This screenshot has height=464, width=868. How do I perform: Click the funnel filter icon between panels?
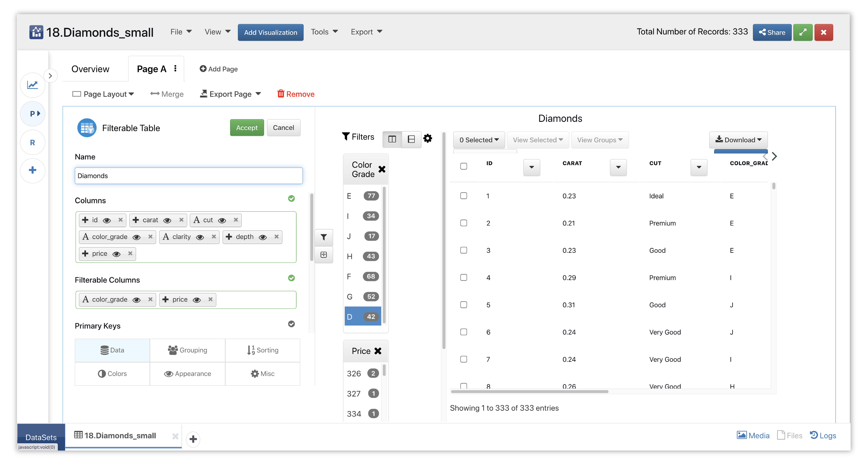[323, 237]
